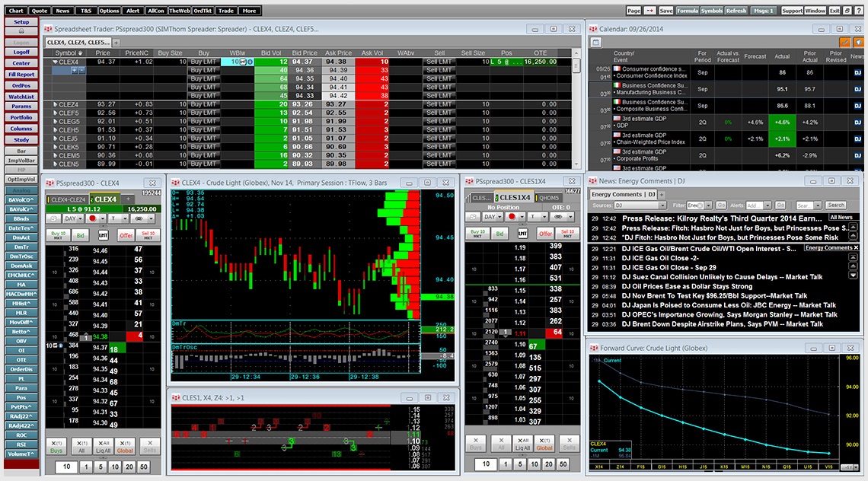Image resolution: width=868 pixels, height=481 pixels.
Task: Click Buy LMT for CLEF5 row
Action: tap(204, 113)
